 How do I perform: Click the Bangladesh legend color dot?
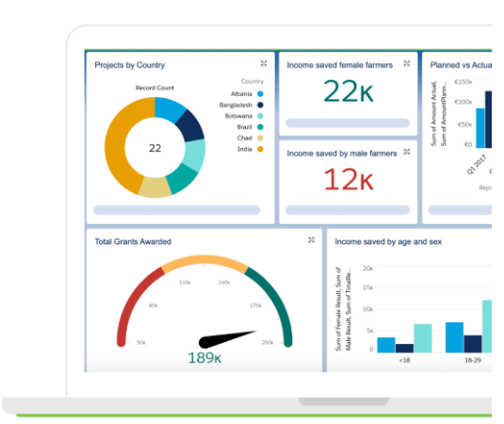click(260, 105)
